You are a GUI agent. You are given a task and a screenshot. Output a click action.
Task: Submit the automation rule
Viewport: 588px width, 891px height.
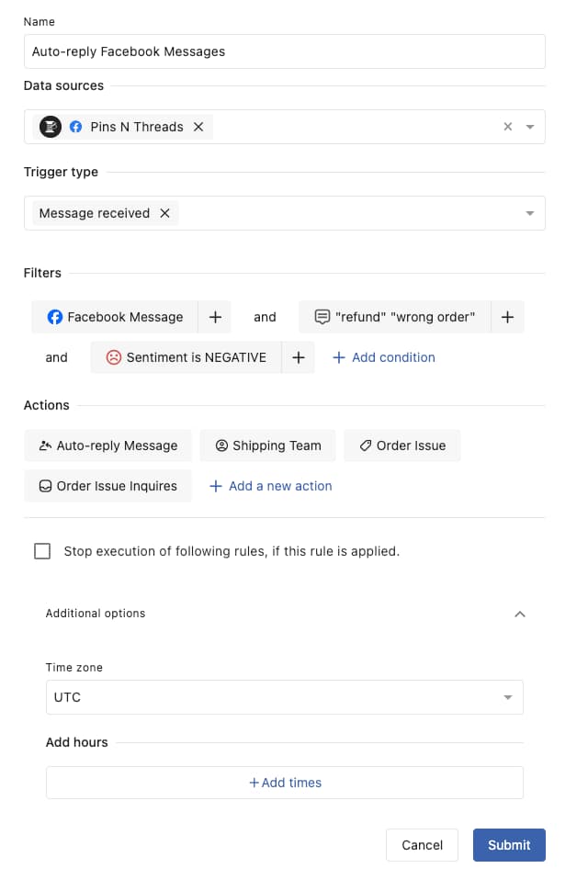(x=509, y=845)
